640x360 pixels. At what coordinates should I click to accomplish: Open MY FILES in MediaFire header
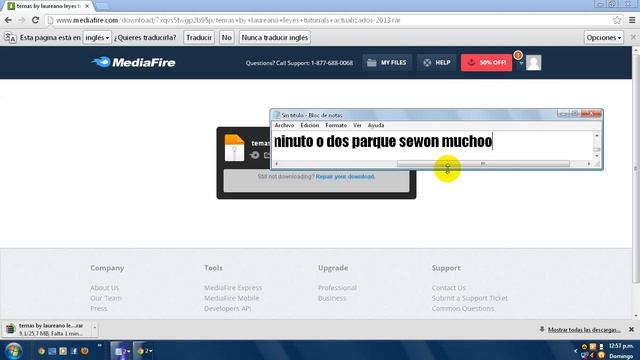387,62
